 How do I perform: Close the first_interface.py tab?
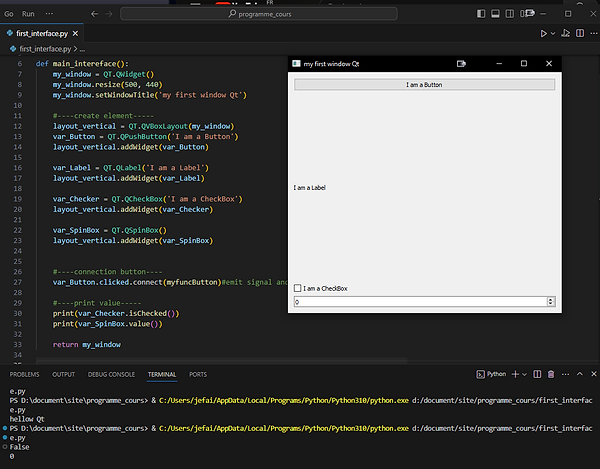(75, 34)
